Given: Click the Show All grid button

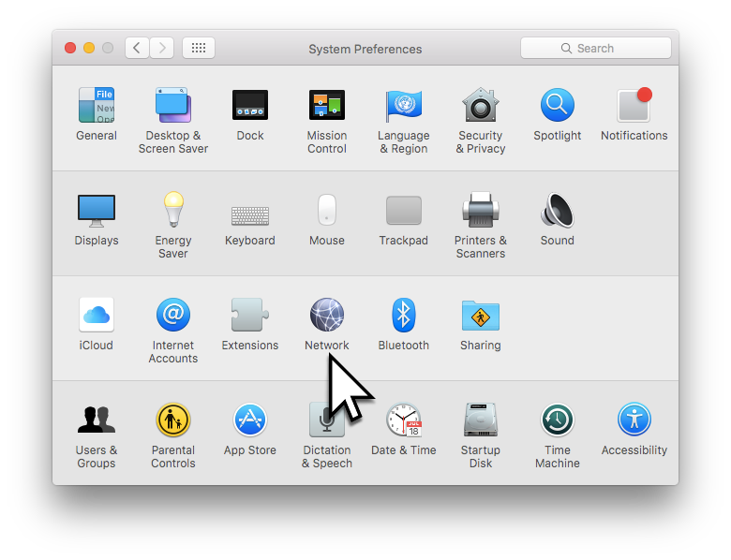Looking at the screenshot, I should pos(199,48).
